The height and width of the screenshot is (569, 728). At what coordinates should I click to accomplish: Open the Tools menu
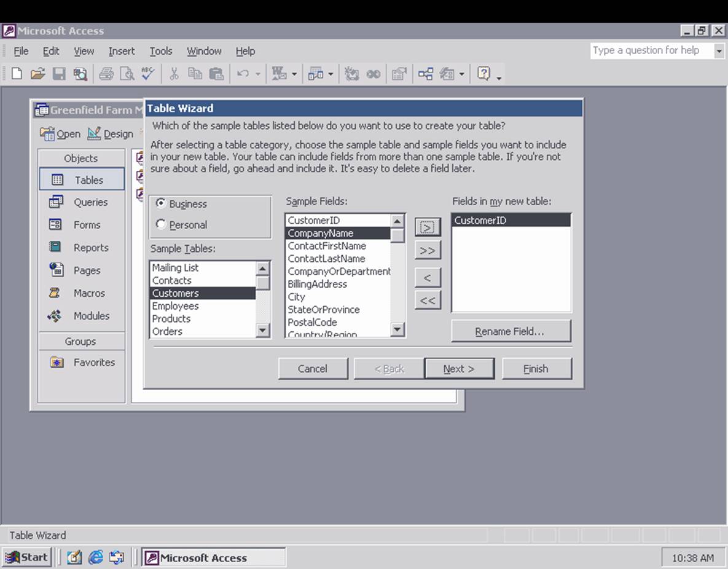coord(160,51)
